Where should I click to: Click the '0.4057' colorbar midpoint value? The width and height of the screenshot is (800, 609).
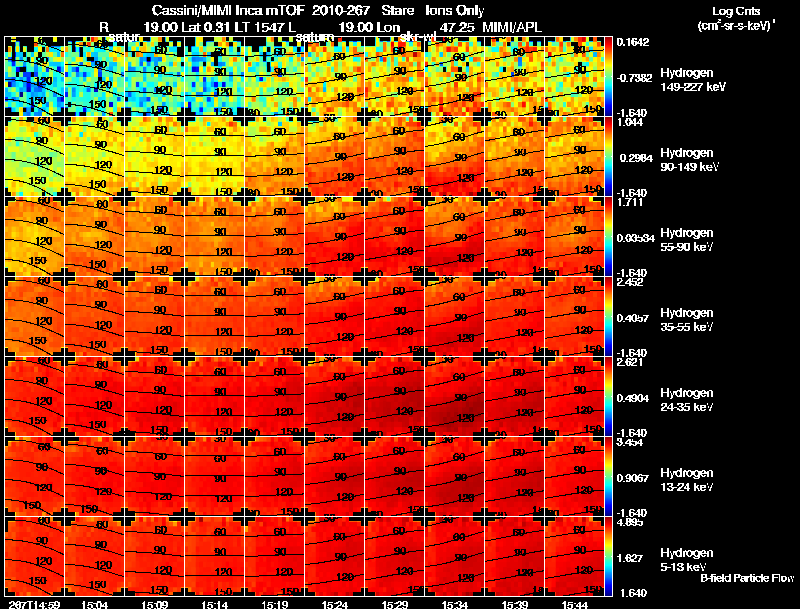coord(633,318)
